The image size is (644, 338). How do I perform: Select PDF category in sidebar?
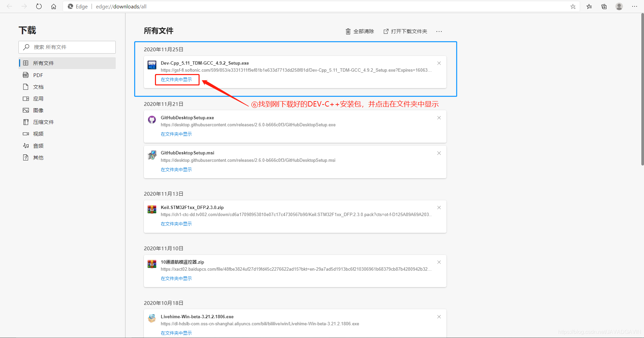67,75
